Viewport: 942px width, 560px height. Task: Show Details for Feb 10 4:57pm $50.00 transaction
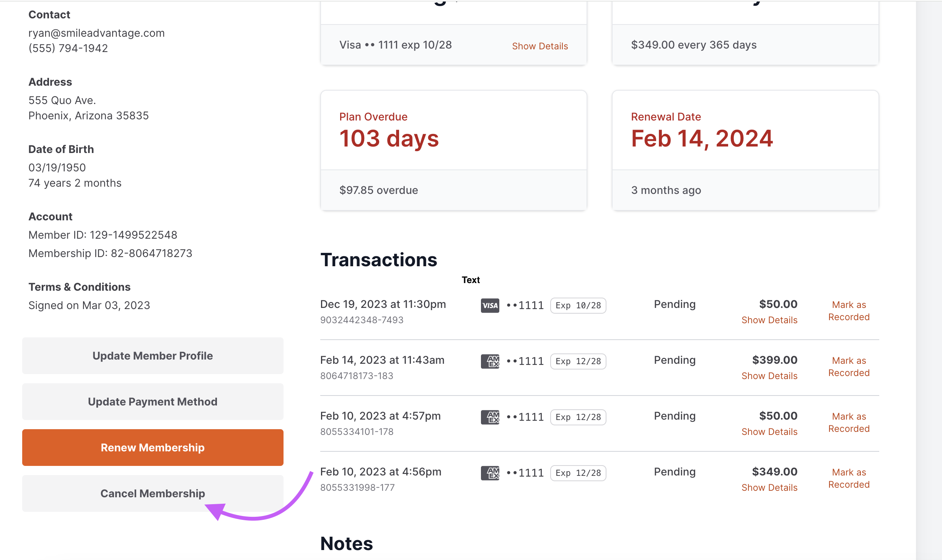[769, 431]
